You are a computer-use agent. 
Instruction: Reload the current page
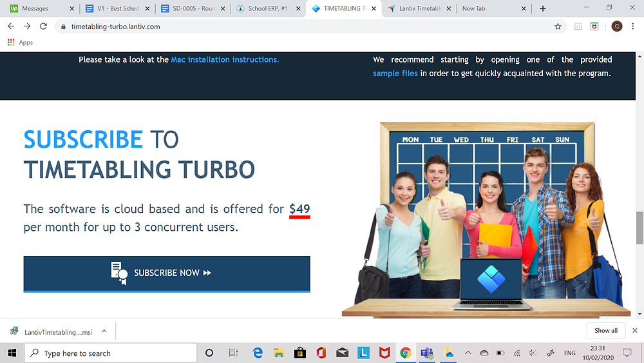43,26
